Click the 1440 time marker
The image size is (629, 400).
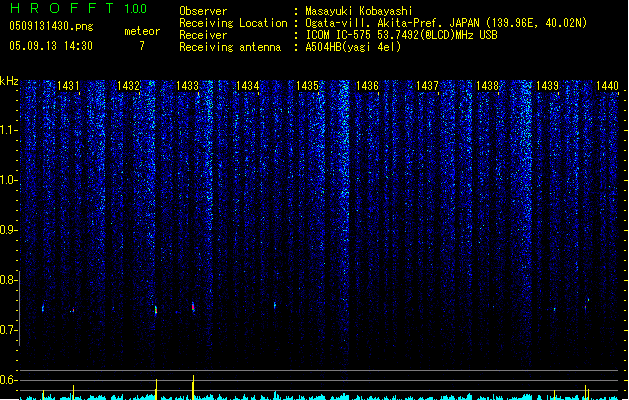607,85
